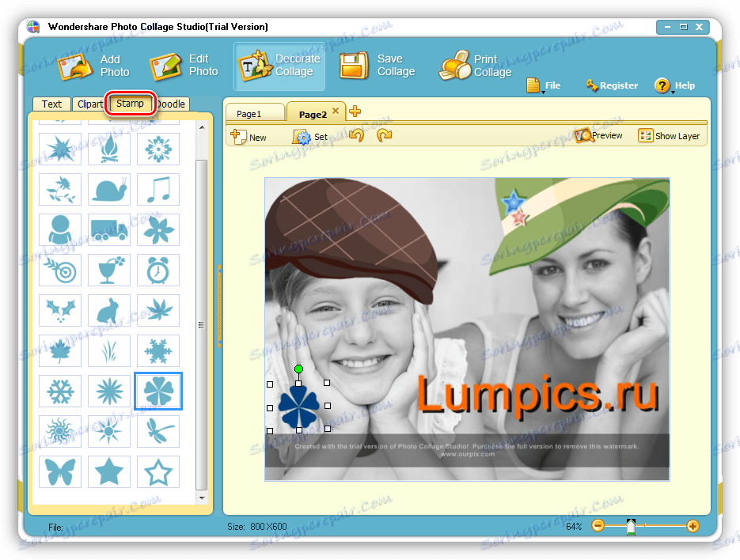Choose the target with arrow stamp

click(60, 270)
